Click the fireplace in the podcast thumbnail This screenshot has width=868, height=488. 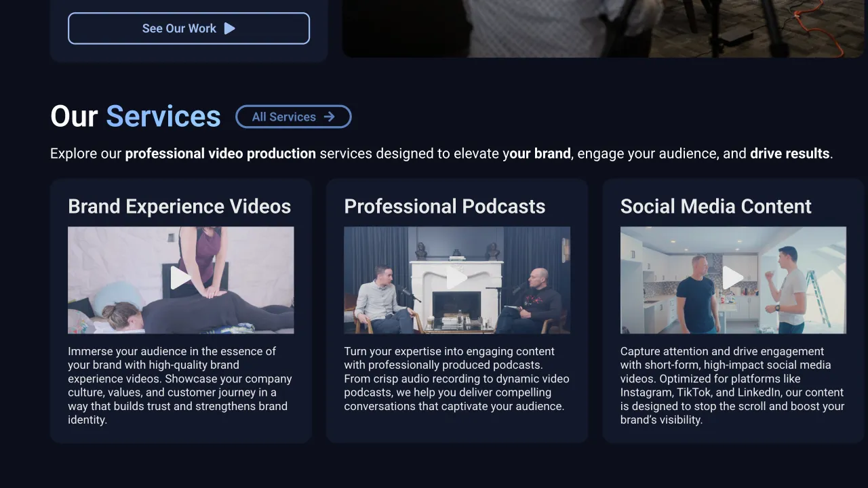tap(456, 305)
